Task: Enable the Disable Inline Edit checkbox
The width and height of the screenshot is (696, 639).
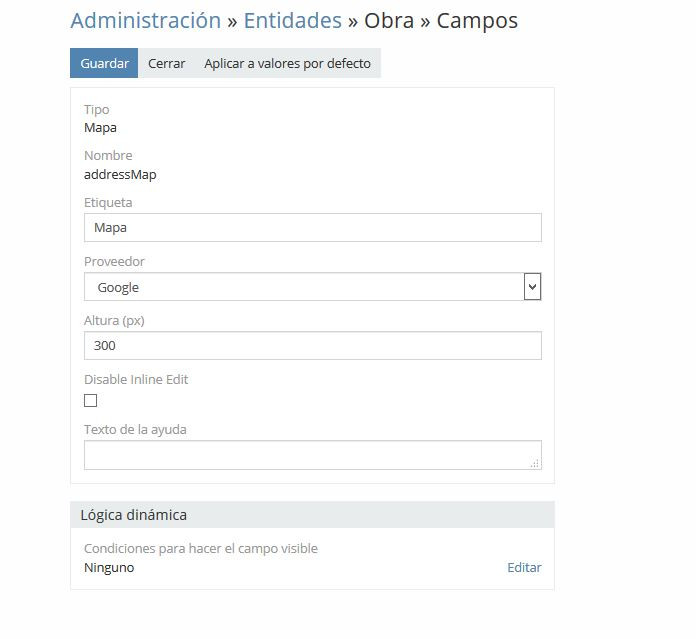Action: tap(91, 400)
